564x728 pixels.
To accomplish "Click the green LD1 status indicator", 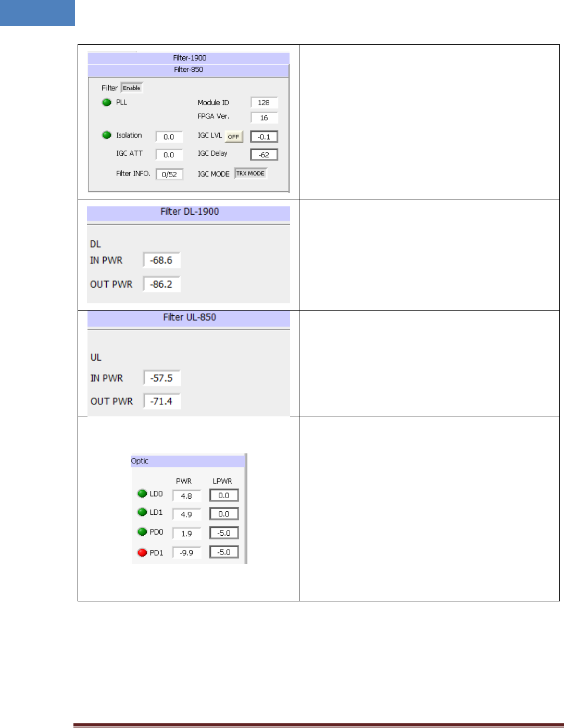I will click(x=142, y=512).
